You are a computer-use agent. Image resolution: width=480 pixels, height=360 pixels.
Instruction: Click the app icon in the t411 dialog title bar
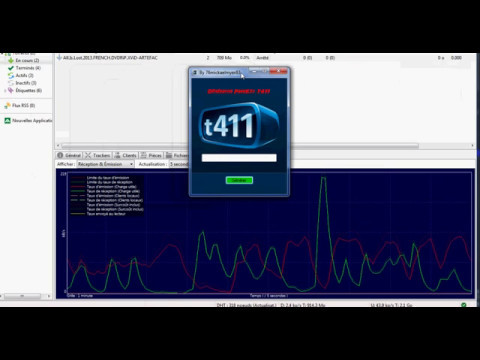195,72
